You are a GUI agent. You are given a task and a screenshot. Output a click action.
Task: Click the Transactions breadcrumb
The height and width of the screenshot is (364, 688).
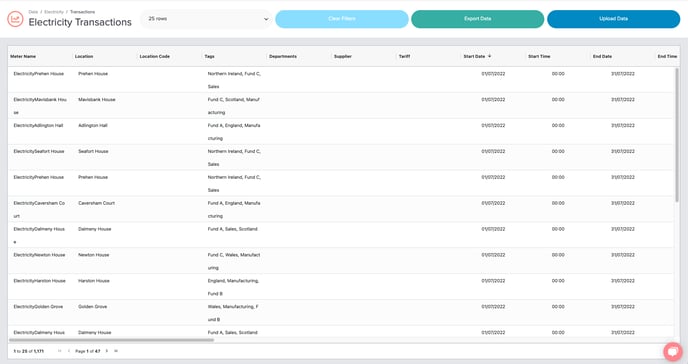tap(82, 12)
